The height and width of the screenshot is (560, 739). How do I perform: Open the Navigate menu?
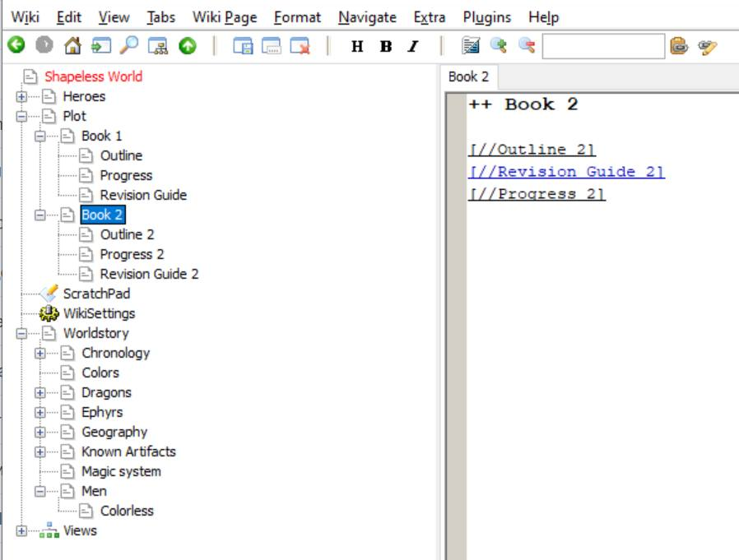pos(367,17)
